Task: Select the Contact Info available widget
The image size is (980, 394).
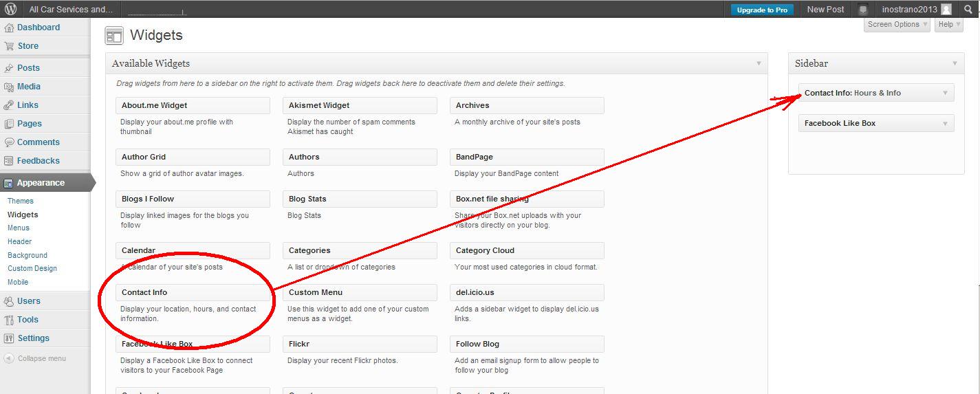Action: [x=193, y=292]
